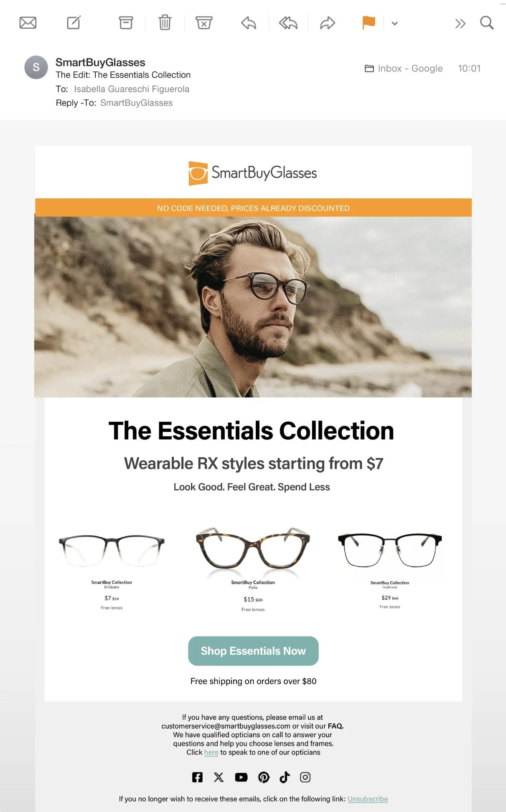Open the Pinterest social icon
The width and height of the screenshot is (506, 812).
pos(264,777)
